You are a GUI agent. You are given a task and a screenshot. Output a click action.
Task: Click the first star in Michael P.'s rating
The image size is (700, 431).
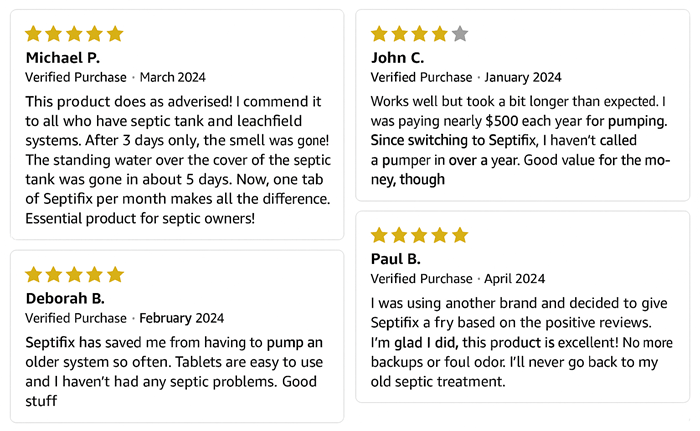(34, 34)
